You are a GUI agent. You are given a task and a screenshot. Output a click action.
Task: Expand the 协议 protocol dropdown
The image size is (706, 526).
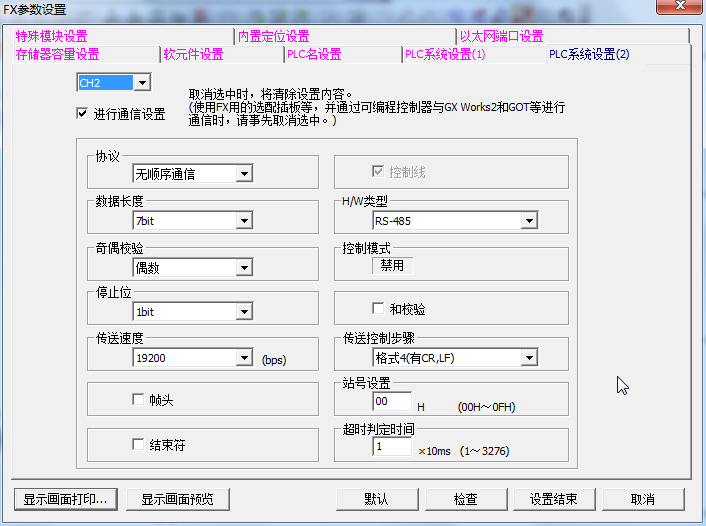(x=243, y=174)
